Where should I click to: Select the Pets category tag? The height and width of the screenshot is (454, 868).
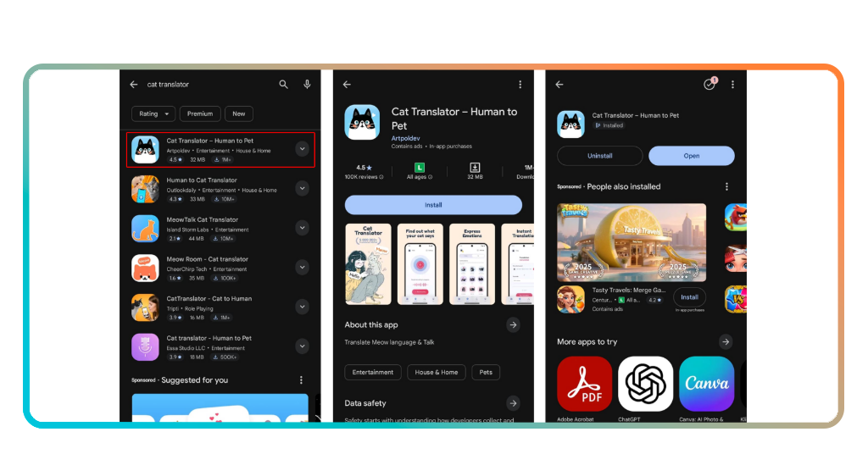(486, 372)
